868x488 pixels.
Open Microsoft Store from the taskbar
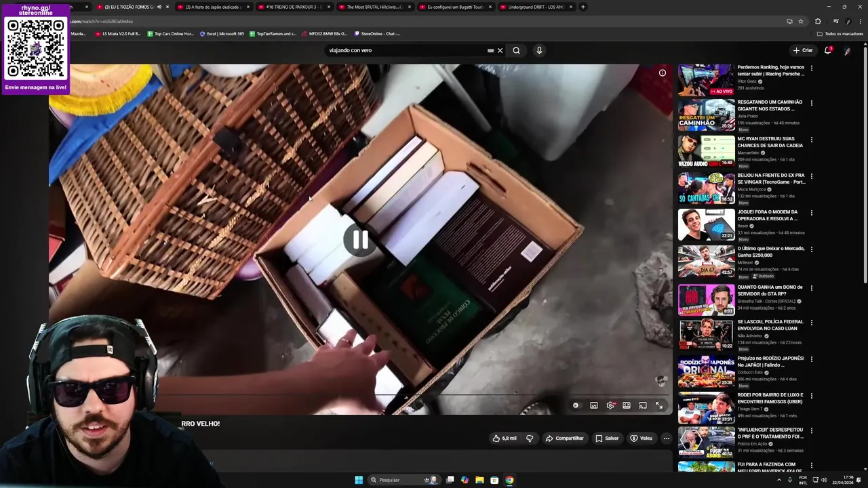coord(494,480)
